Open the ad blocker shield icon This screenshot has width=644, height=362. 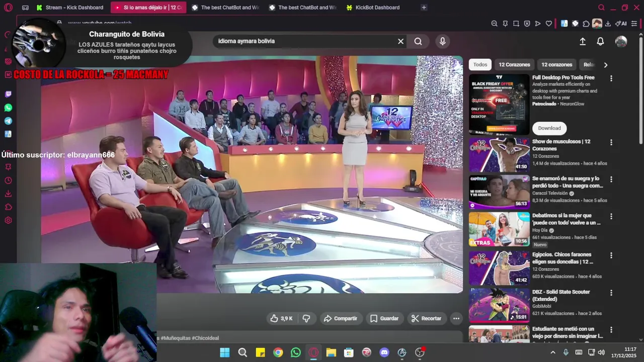pos(527,24)
